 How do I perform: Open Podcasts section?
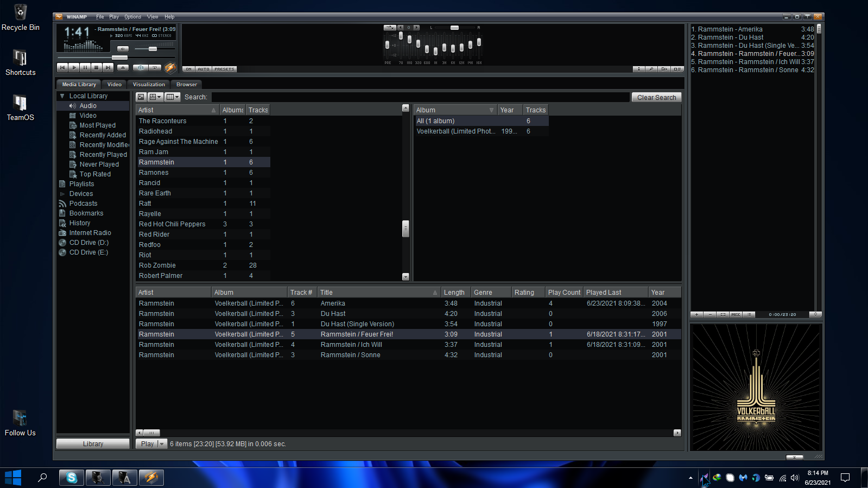pos(83,204)
